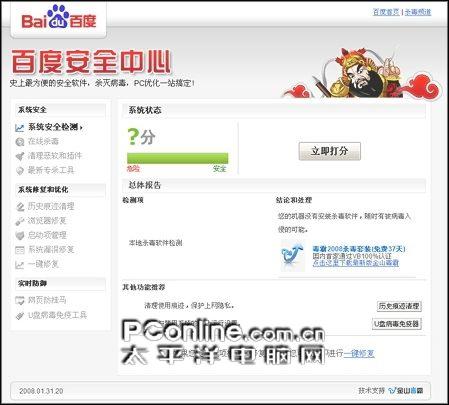Click the 清理恶软和插件 broom icon

(x=20, y=156)
